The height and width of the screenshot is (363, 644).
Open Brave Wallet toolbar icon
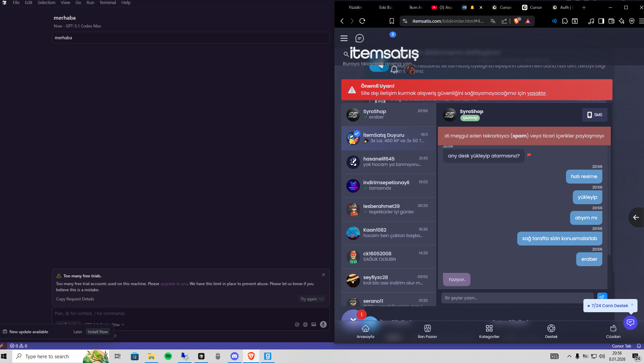611,21
